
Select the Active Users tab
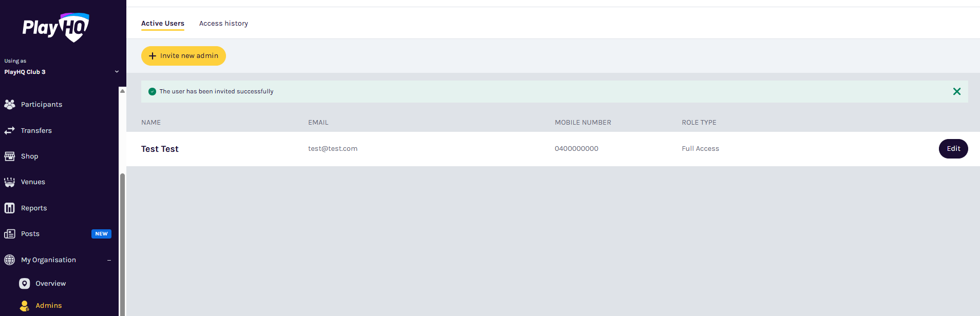(162, 24)
